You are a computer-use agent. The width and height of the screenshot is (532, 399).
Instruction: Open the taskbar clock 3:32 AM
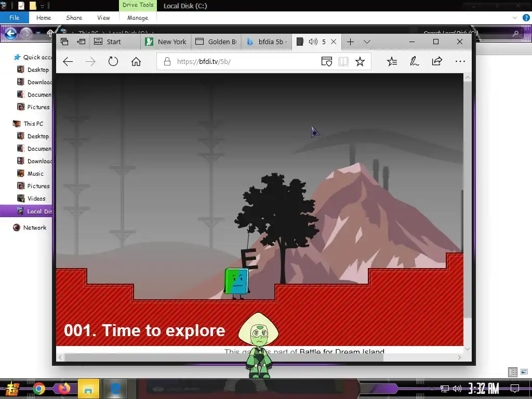[x=484, y=389]
